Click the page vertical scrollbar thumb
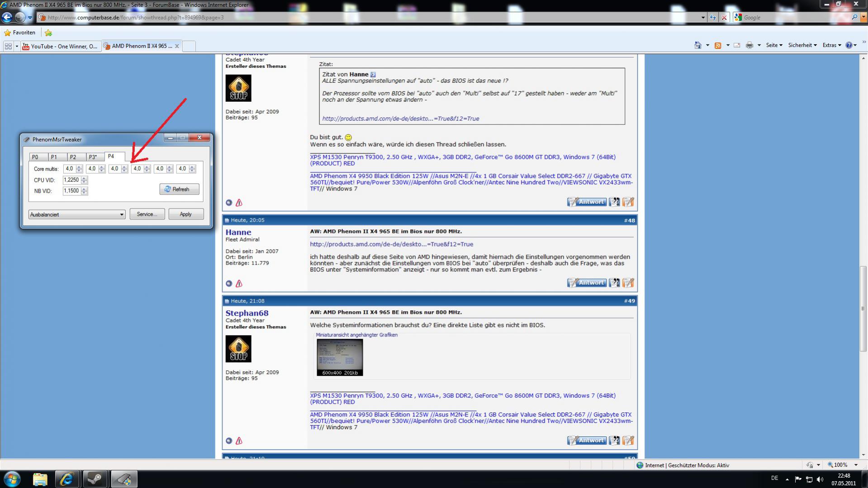Screen dimensions: 868x488 point(863,309)
